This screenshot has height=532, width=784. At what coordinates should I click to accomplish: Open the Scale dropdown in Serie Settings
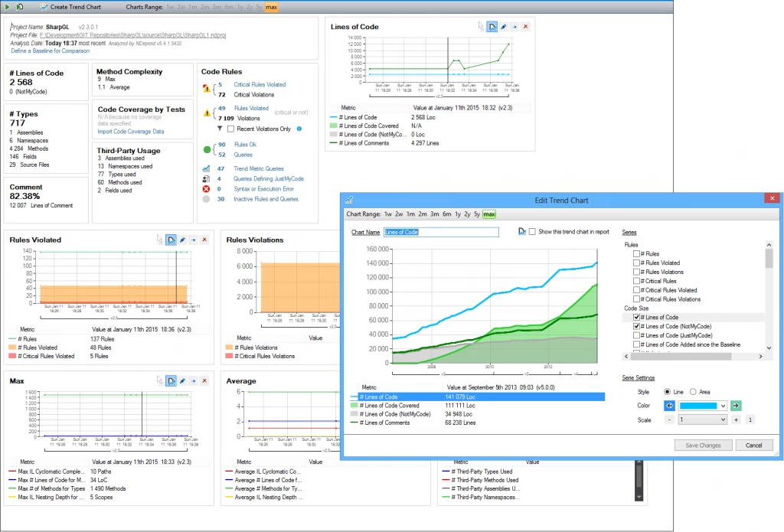point(722,419)
